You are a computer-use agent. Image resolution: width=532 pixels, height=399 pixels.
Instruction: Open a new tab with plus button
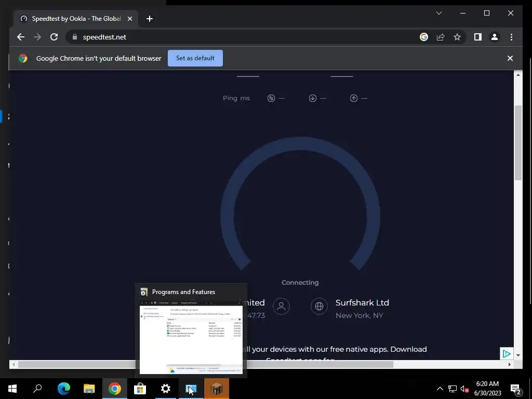point(149,19)
